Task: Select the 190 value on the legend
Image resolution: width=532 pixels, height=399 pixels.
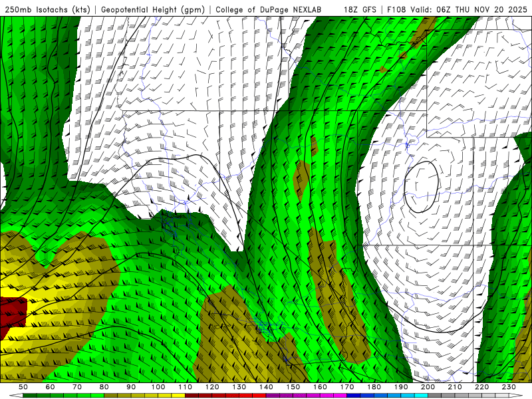Action: [401, 387]
